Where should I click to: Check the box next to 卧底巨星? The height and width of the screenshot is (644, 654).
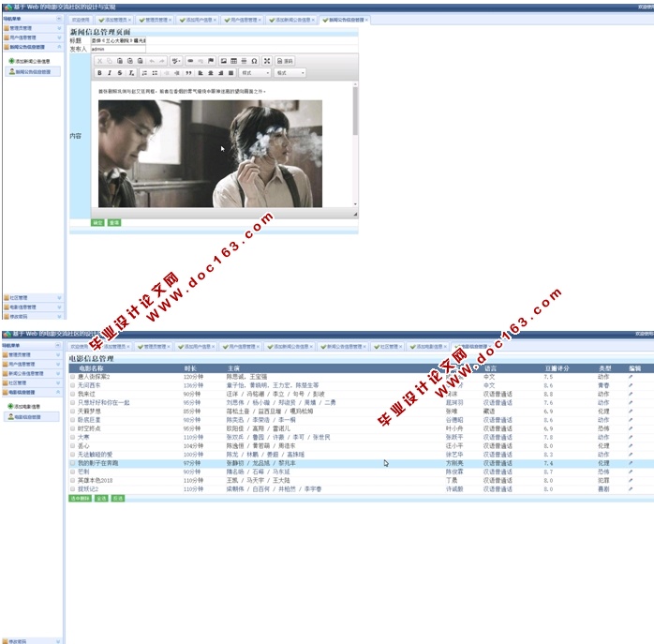point(72,420)
